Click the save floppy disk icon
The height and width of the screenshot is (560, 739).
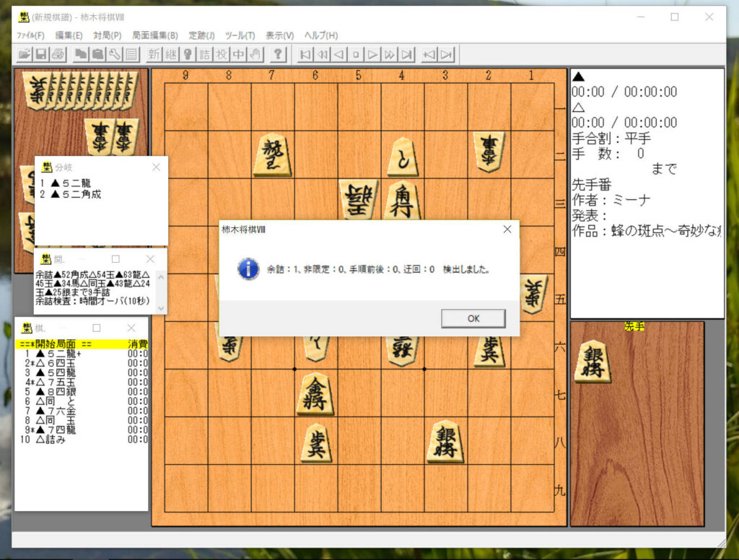pyautogui.click(x=41, y=54)
